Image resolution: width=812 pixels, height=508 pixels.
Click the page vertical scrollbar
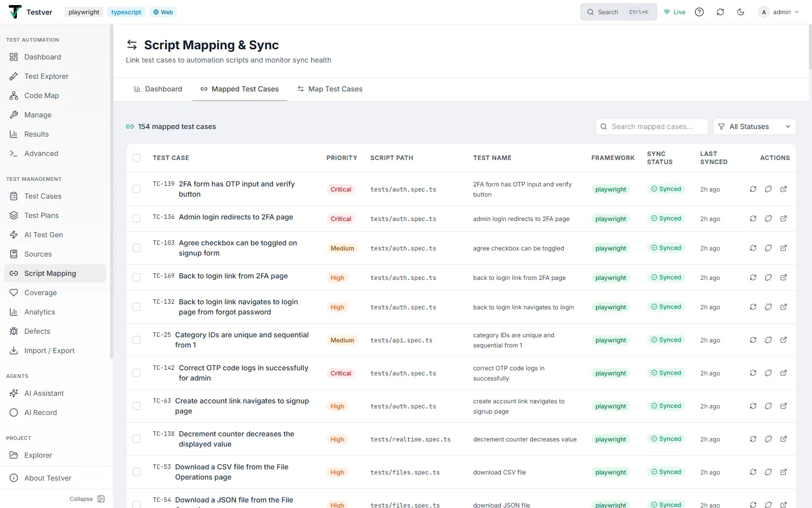[x=810, y=47]
